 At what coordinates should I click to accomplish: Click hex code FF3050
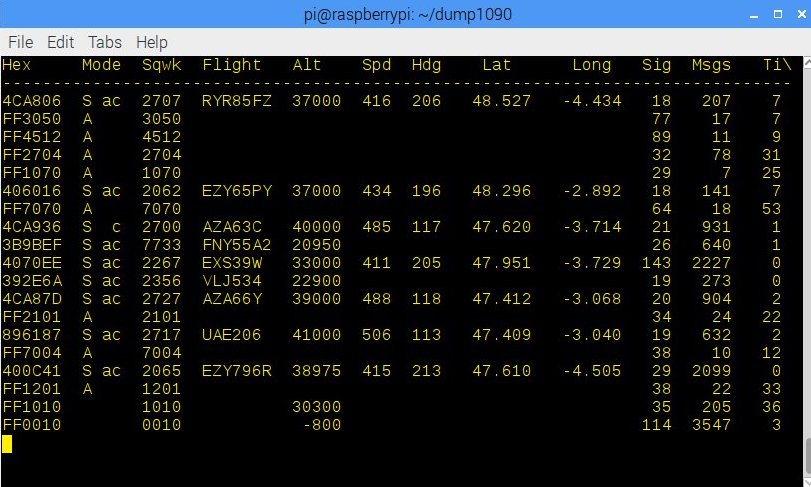coord(32,119)
